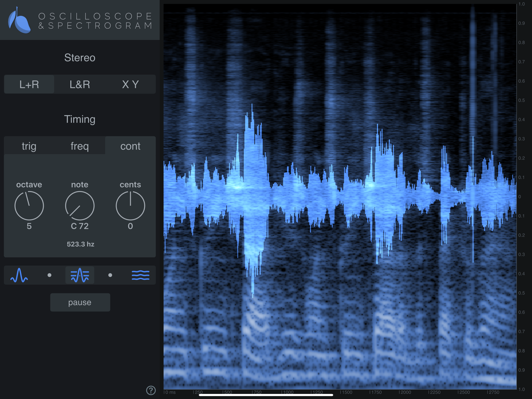The width and height of the screenshot is (532, 399).
Task: Select the freq timing tab
Action: click(80, 146)
